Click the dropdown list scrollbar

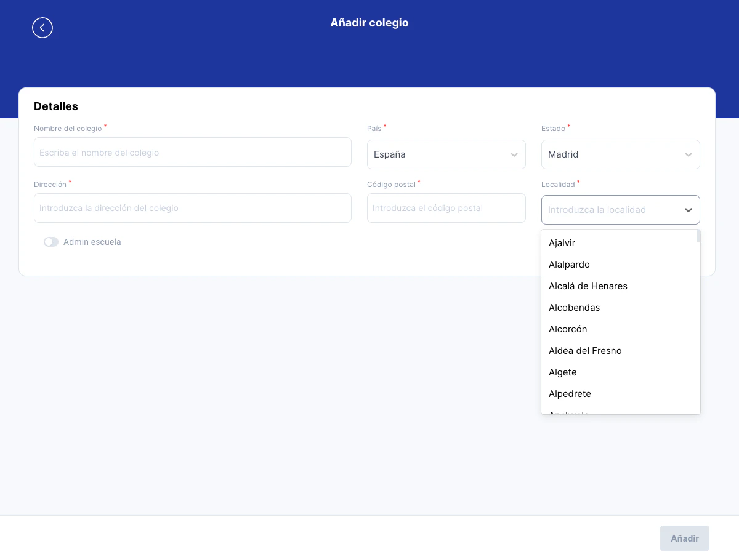click(x=697, y=236)
